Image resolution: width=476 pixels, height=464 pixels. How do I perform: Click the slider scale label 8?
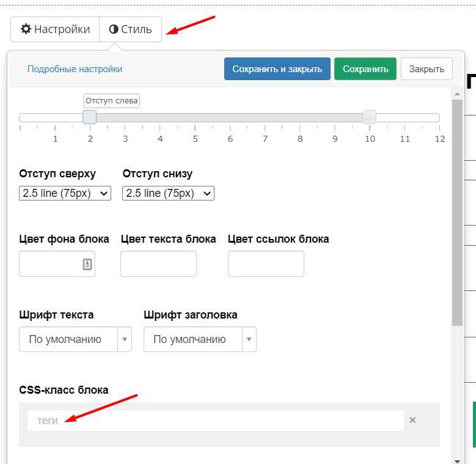(300, 139)
